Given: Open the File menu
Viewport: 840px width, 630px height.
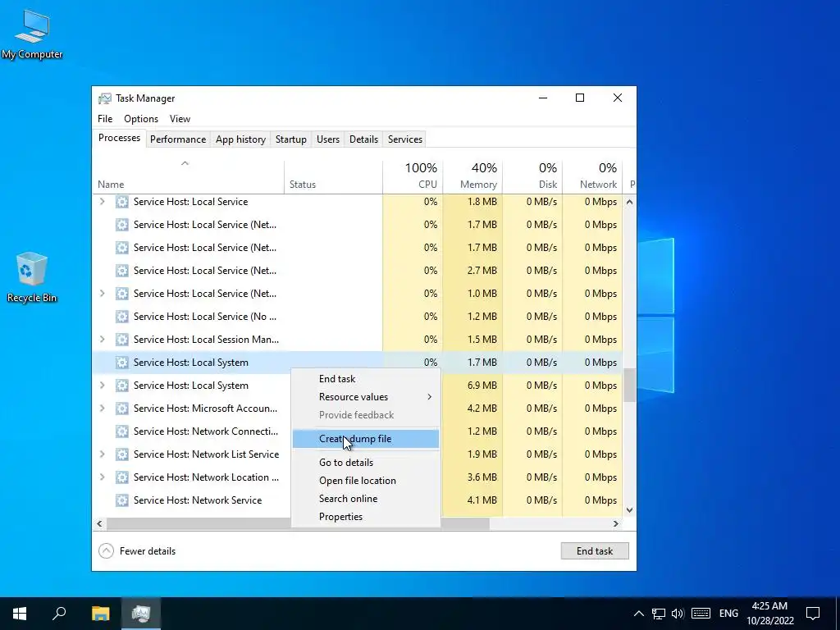Looking at the screenshot, I should (105, 119).
